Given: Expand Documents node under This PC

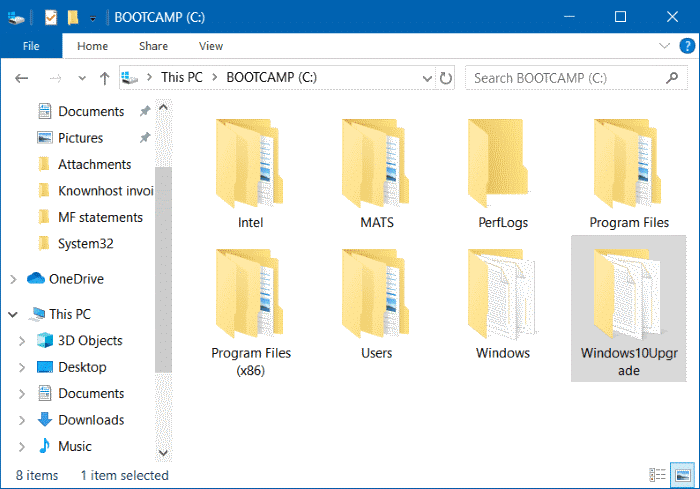Looking at the screenshot, I should pyautogui.click(x=22, y=394).
